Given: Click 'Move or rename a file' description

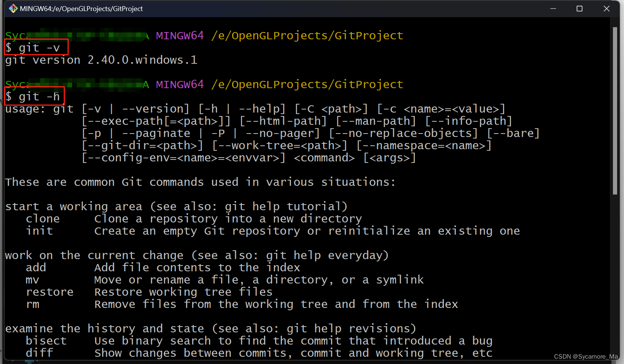Looking at the screenshot, I should pyautogui.click(x=259, y=280).
